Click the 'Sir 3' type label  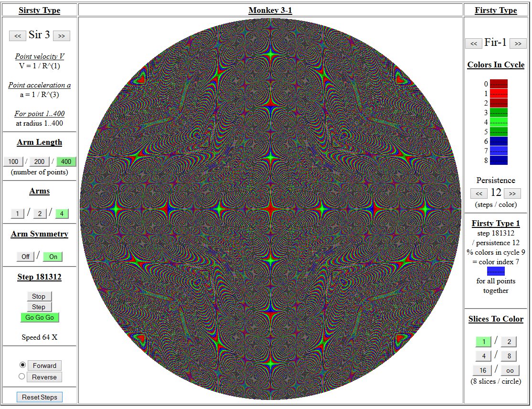coord(39,34)
